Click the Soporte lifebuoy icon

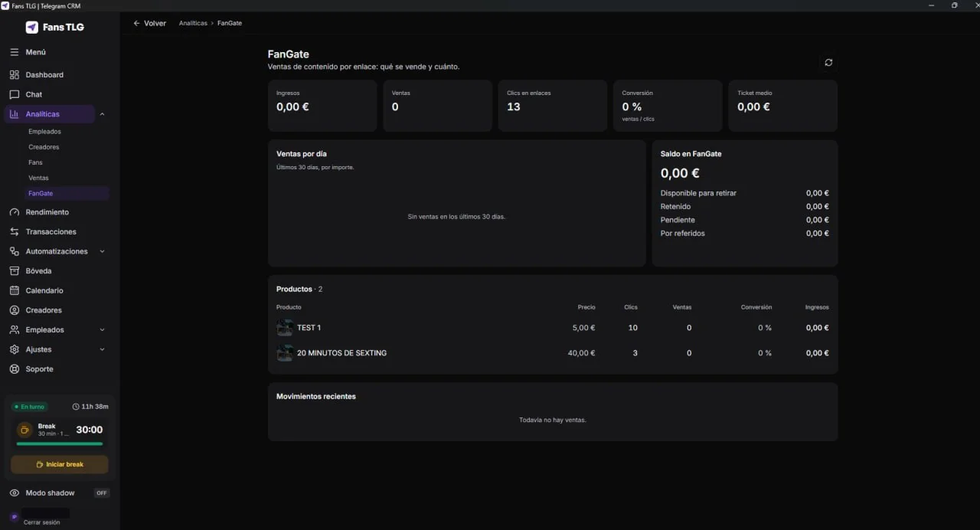[x=15, y=369]
